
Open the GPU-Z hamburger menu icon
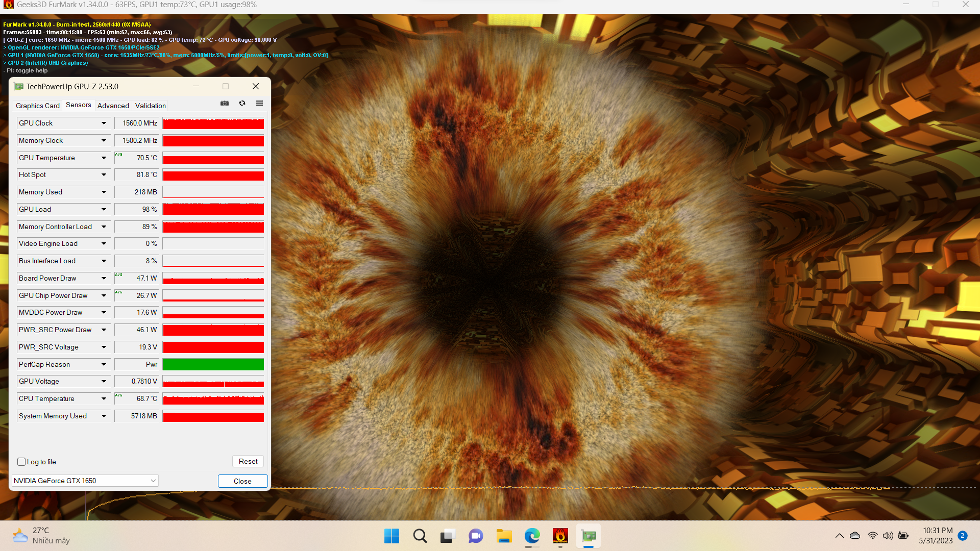[259, 103]
